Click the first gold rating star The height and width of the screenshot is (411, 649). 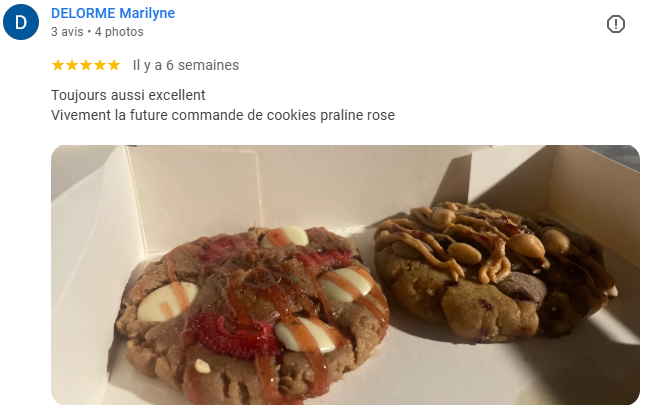[x=58, y=65]
